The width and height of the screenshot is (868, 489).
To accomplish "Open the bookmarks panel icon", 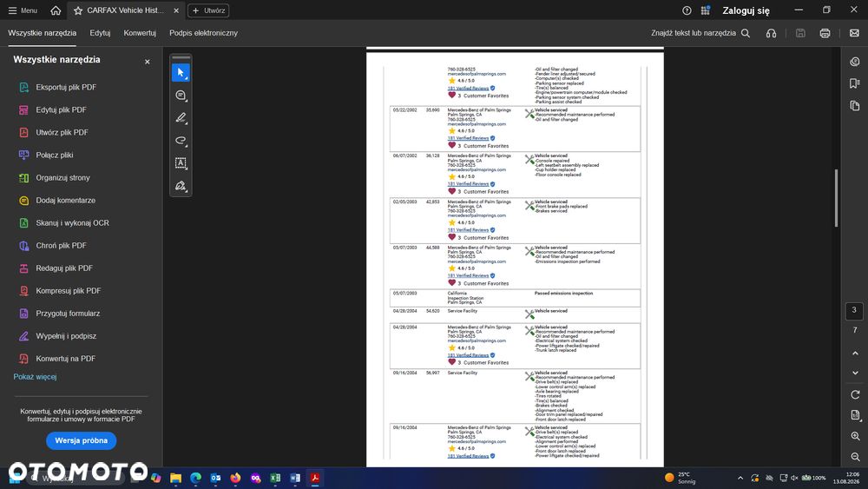I will tap(855, 83).
